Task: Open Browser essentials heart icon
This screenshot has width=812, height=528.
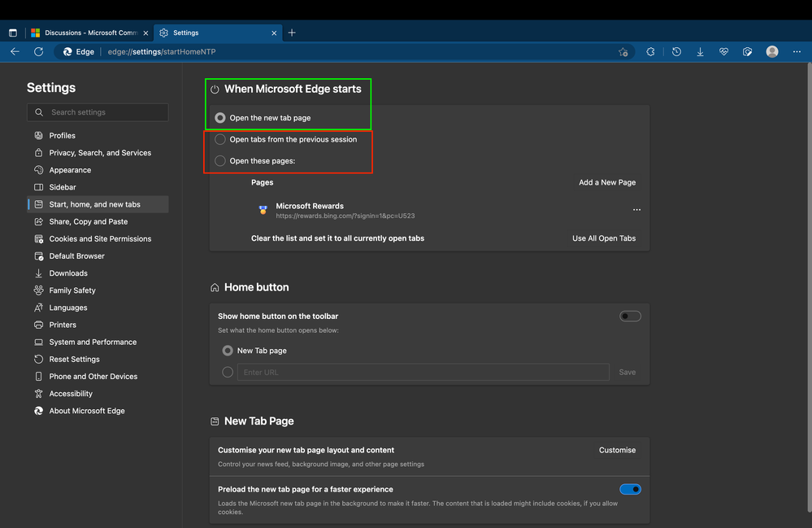Action: pos(723,52)
